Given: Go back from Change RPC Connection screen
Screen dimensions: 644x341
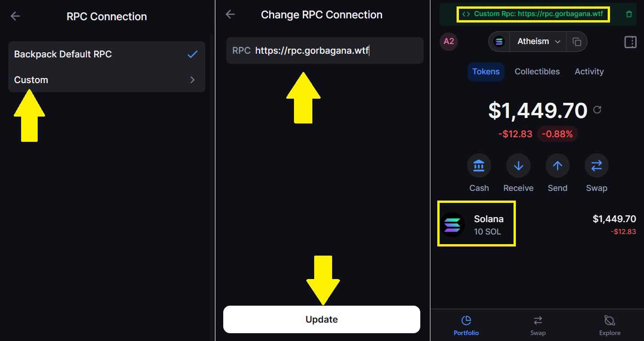Looking at the screenshot, I should tap(230, 14).
